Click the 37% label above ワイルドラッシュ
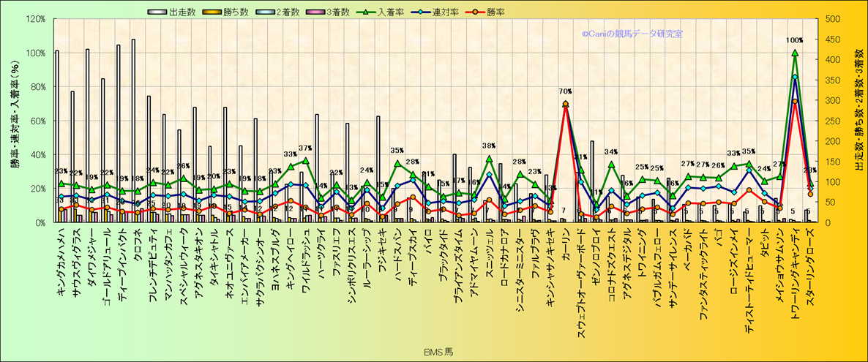 (305, 148)
